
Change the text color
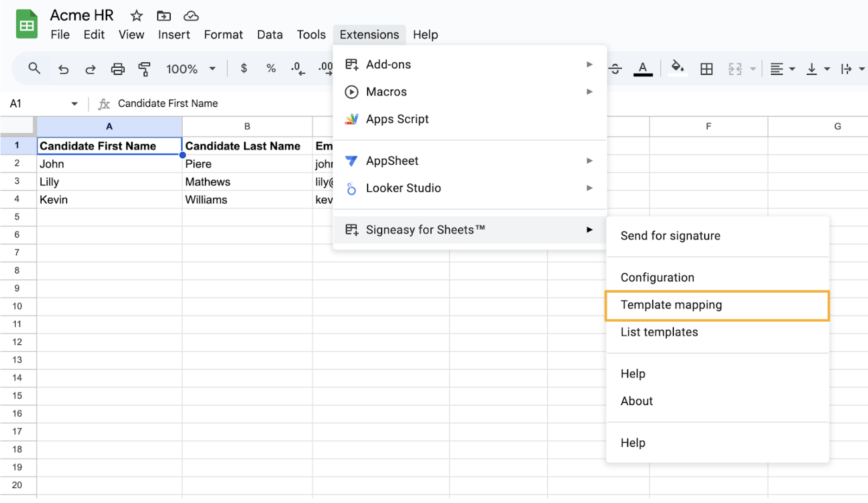pyautogui.click(x=643, y=69)
